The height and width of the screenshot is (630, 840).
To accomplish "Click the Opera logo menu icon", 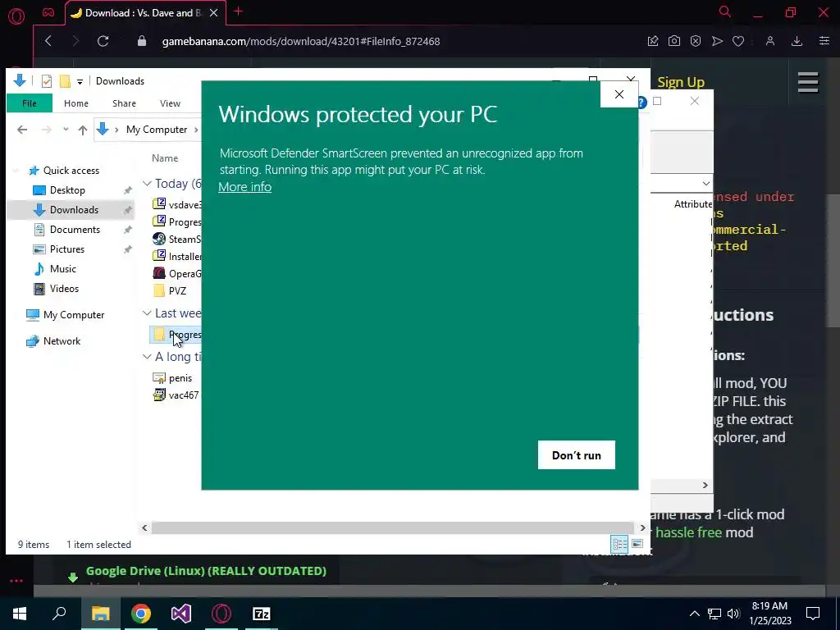I will (16, 16).
